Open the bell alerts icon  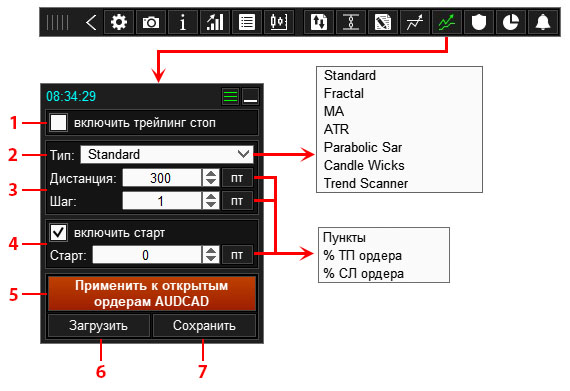tap(543, 22)
